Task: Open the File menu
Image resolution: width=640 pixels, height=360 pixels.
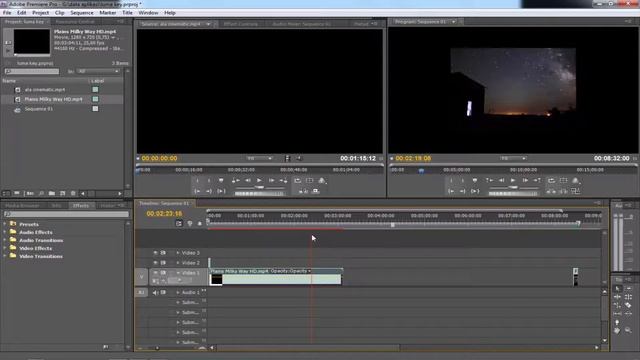Action: [x=7, y=13]
